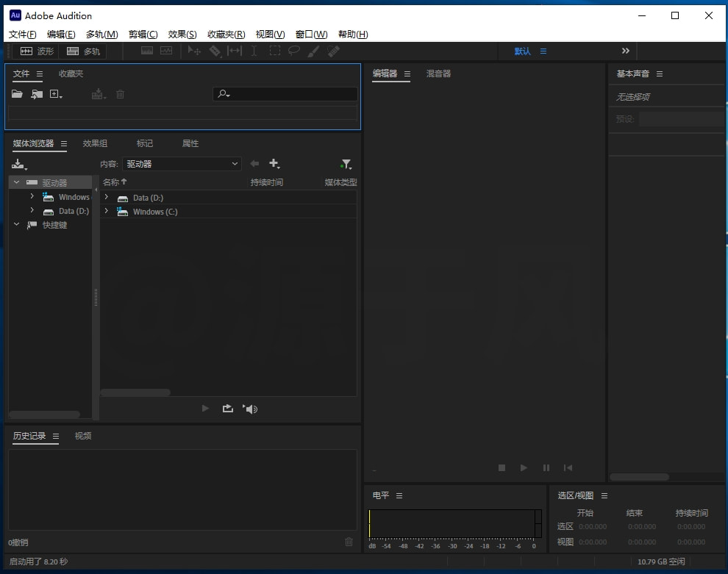Click Media Browser import download icon
728x574 pixels.
click(19, 165)
